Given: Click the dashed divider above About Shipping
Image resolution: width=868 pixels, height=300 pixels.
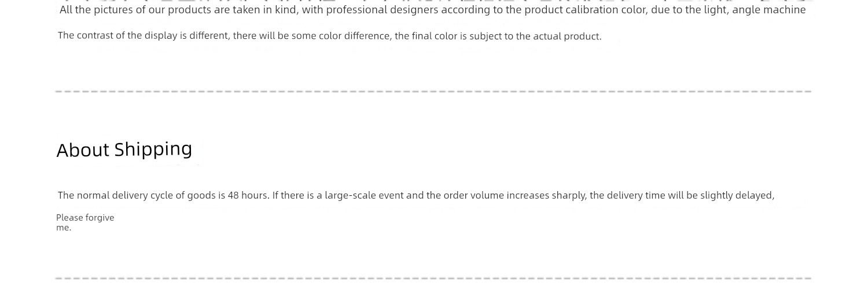Looking at the screenshot, I should pos(433,92).
